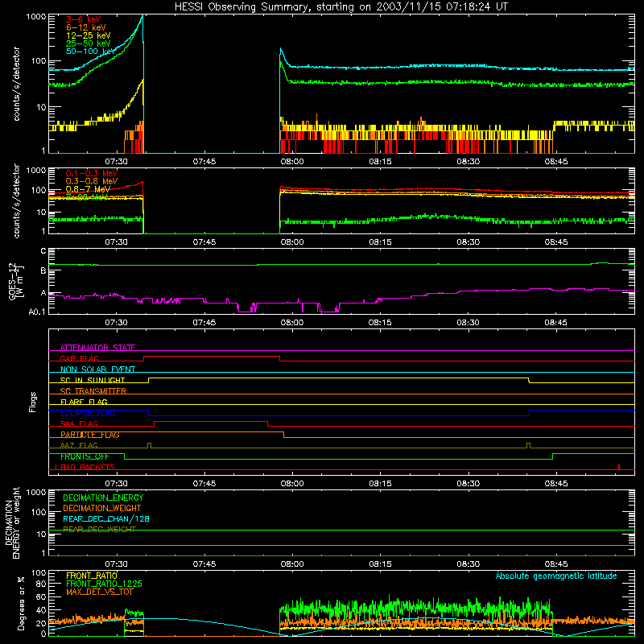Click the BAD_PACKETS red spike marker

point(618,467)
